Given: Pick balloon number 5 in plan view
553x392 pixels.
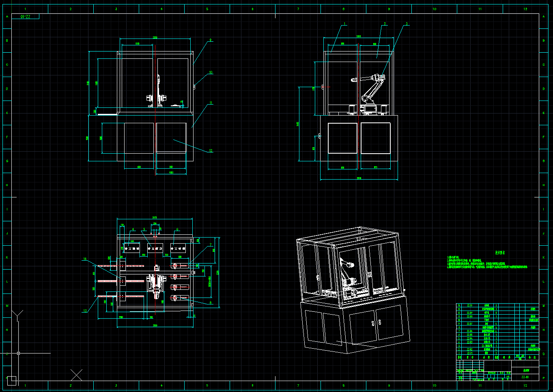Looking at the screenshot, I should 144,229.
